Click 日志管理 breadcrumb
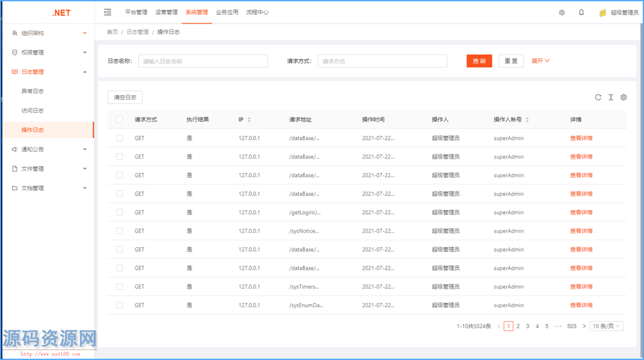 138,32
